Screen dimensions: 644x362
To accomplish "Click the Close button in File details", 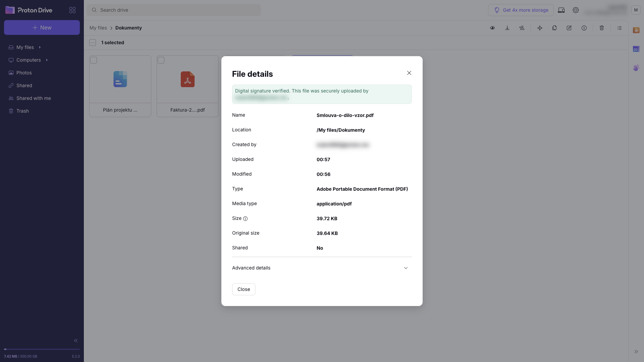I will (x=244, y=289).
